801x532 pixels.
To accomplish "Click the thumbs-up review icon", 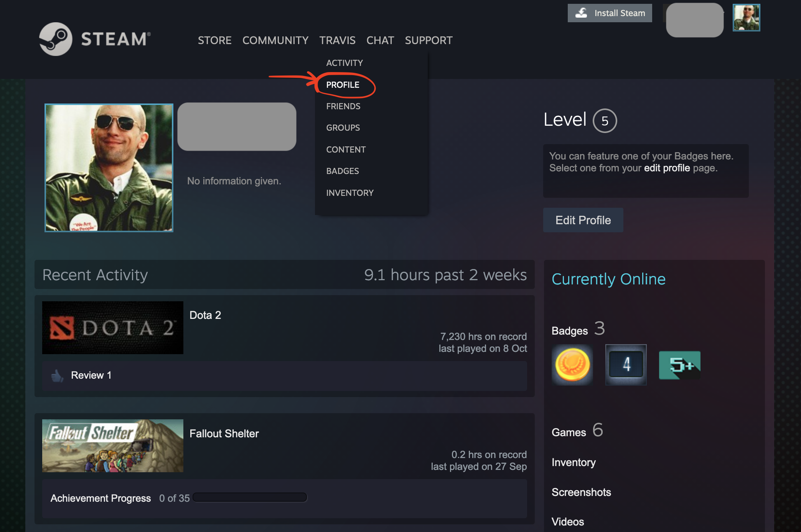I will pyautogui.click(x=58, y=376).
